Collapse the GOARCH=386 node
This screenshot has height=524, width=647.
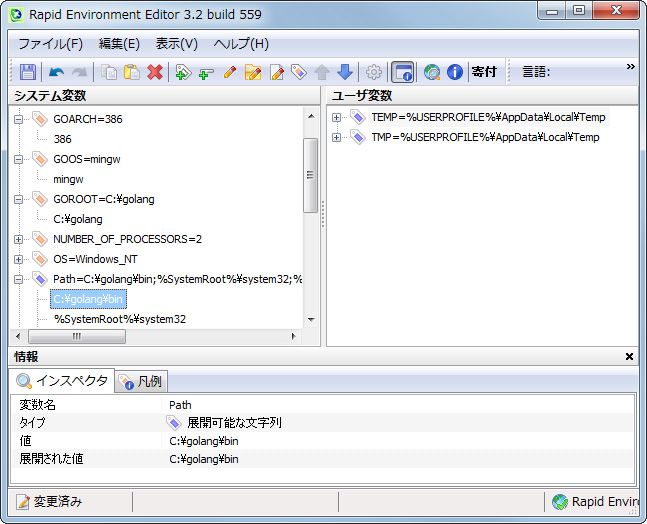tap(18, 119)
